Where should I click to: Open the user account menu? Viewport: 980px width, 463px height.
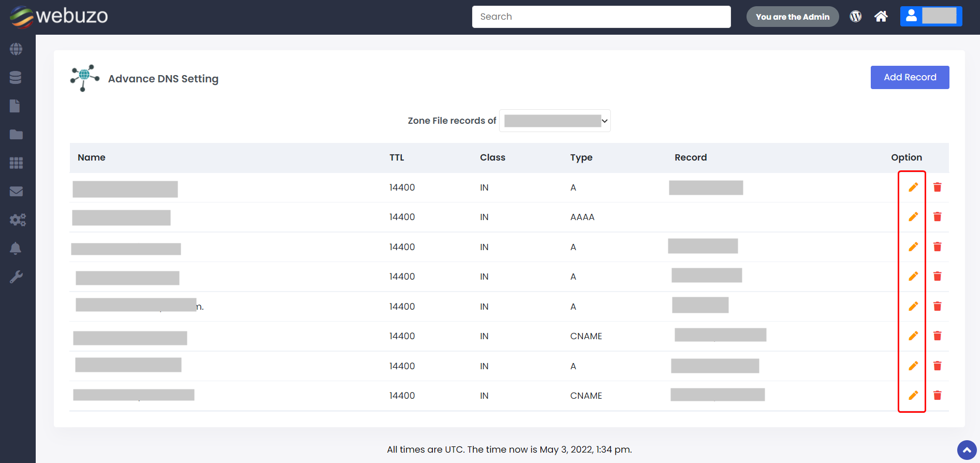[930, 16]
